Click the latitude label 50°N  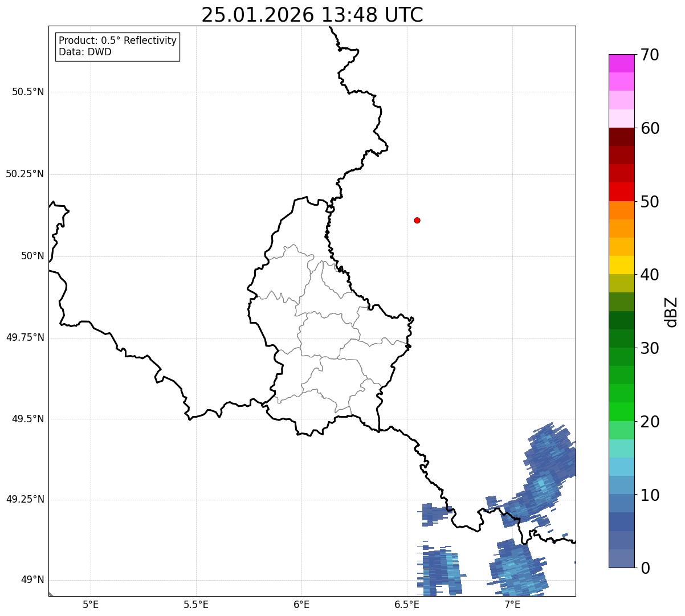pyautogui.click(x=32, y=256)
